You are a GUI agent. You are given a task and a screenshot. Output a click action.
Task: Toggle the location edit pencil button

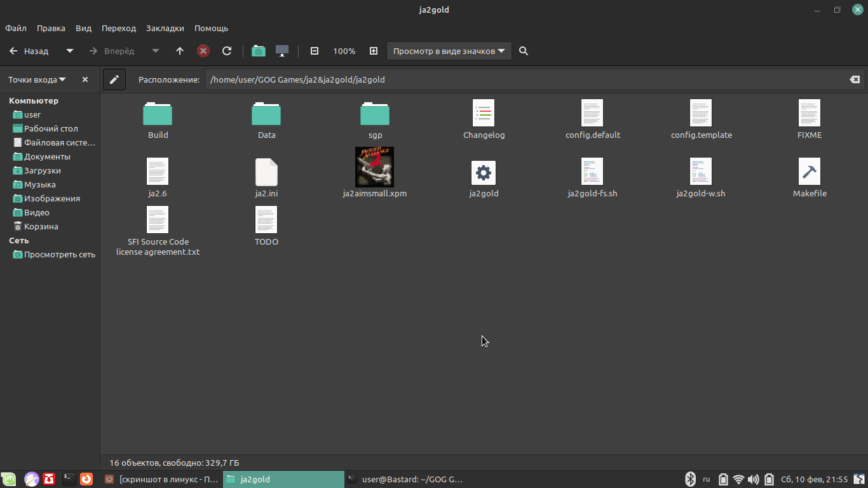click(x=114, y=79)
